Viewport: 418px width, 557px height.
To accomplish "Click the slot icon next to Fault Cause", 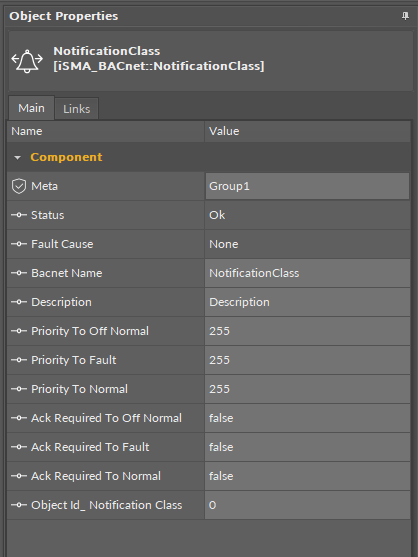I will pos(19,244).
